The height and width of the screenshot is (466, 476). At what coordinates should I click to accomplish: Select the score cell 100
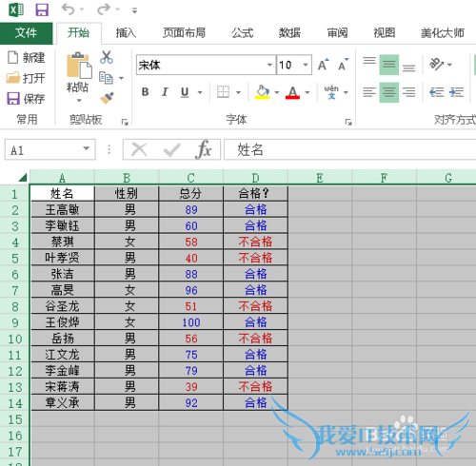[191, 322]
